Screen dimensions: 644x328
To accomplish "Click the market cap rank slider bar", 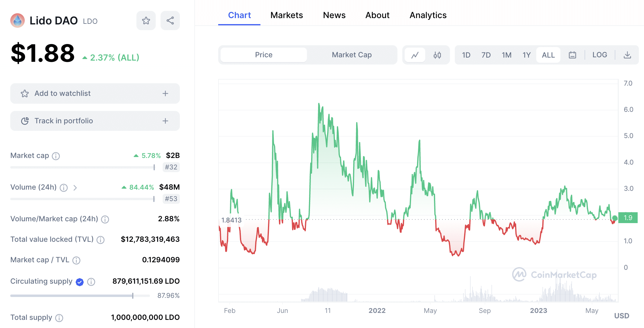I will point(83,167).
